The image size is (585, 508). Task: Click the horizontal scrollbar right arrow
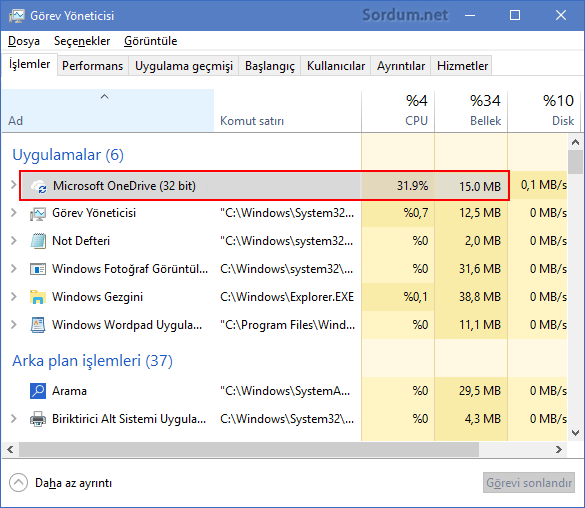(559, 449)
